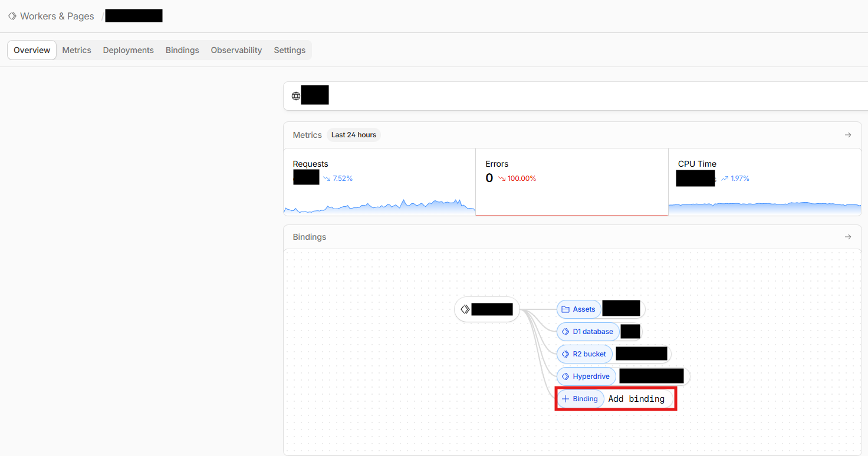Click the Add binding text
This screenshot has height=456, width=868.
(x=636, y=399)
